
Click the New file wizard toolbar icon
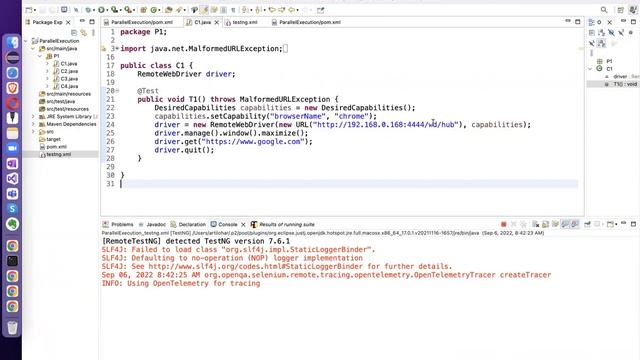pyautogui.click(x=28, y=10)
